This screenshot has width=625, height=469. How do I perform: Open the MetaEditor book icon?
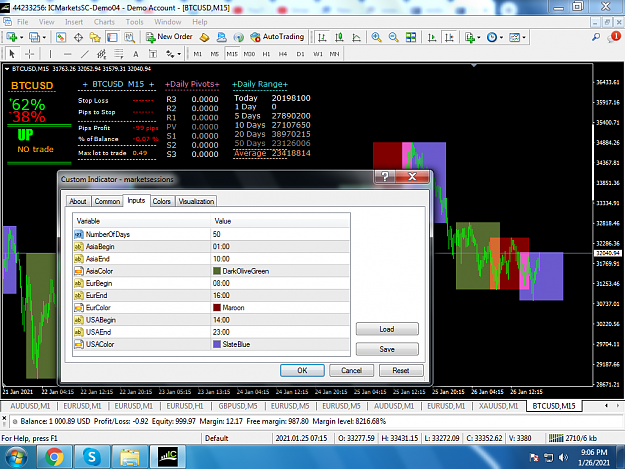pyautogui.click(x=204, y=37)
